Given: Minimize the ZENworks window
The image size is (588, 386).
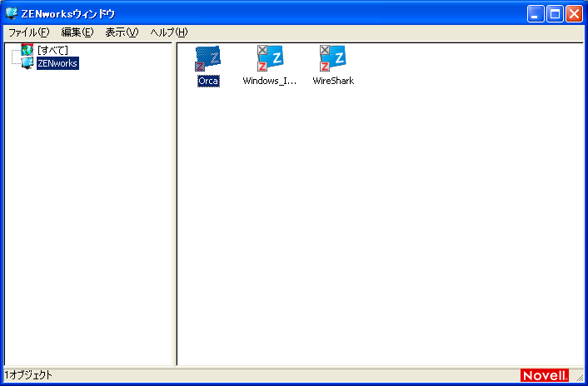Looking at the screenshot, I should (536, 14).
